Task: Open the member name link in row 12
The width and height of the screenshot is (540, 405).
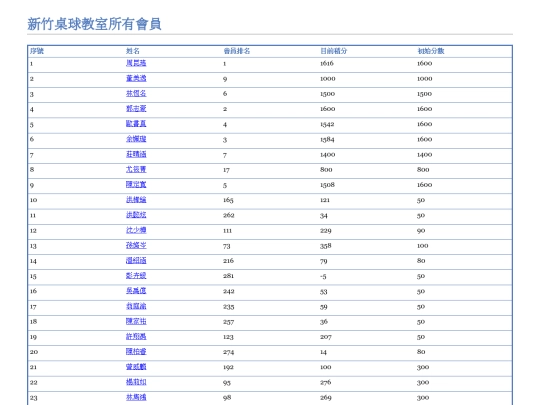Action: [136, 230]
